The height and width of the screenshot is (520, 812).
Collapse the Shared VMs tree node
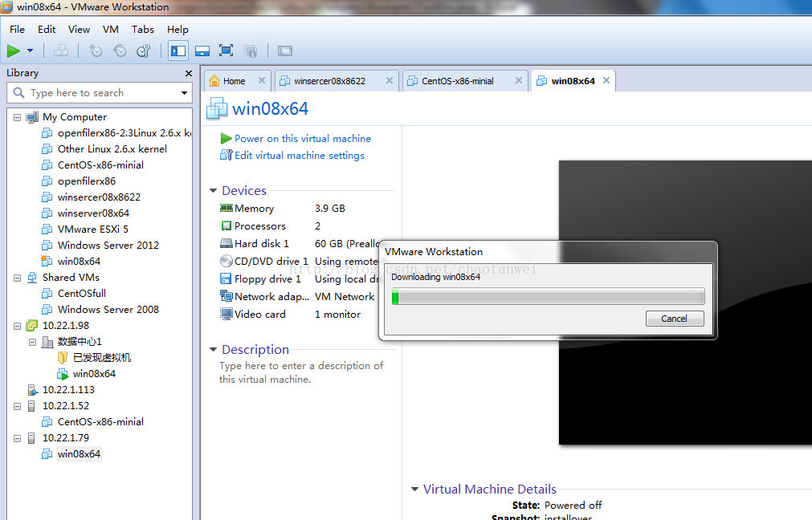tap(17, 278)
